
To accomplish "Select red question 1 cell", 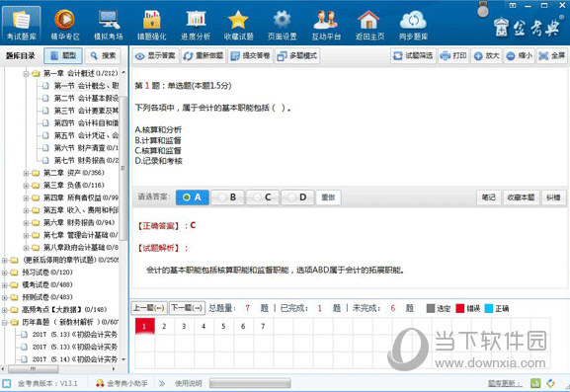I will (x=144, y=326).
